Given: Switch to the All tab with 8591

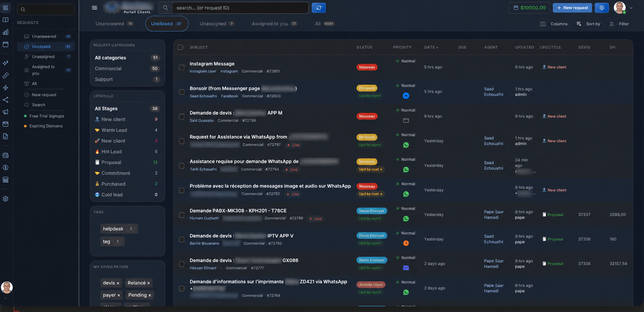Looking at the screenshot, I should pos(325,24).
